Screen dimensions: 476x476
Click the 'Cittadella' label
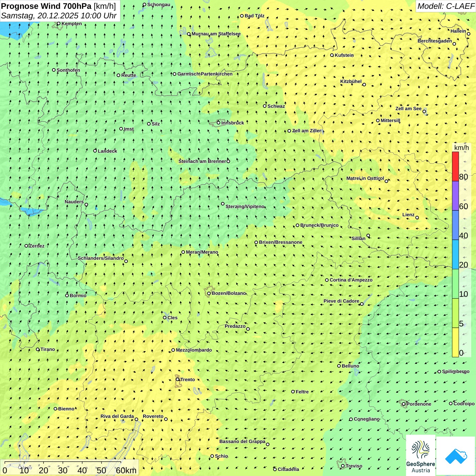(288, 469)
